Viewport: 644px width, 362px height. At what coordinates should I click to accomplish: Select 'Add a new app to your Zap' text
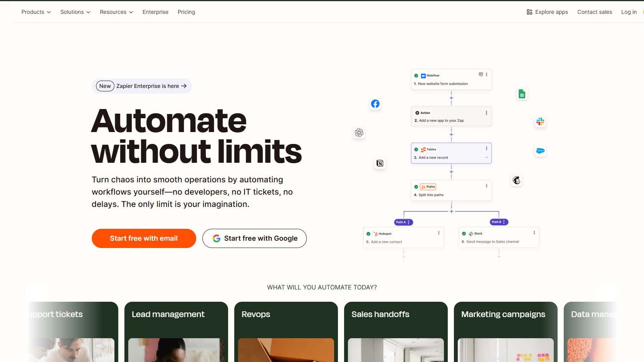[x=441, y=121]
